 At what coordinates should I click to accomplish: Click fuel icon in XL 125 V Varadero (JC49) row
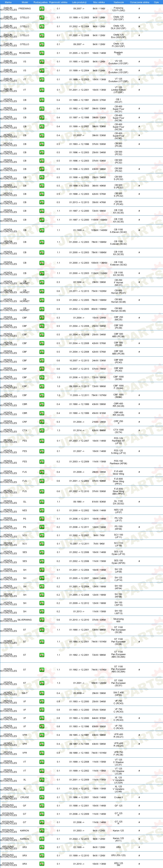[42, 789]
